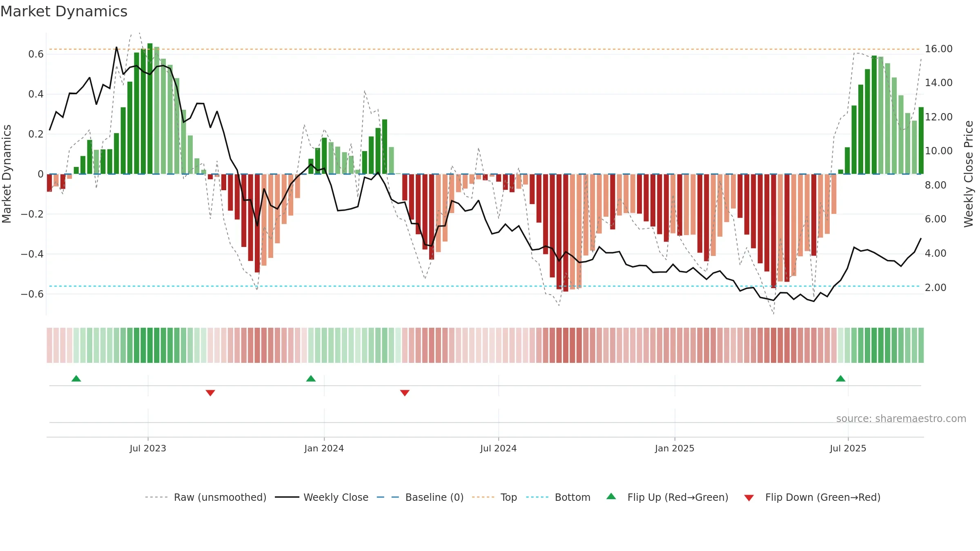The width and height of the screenshot is (980, 551).
Task: Click the 2.00 price axis tick
Action: (x=935, y=287)
